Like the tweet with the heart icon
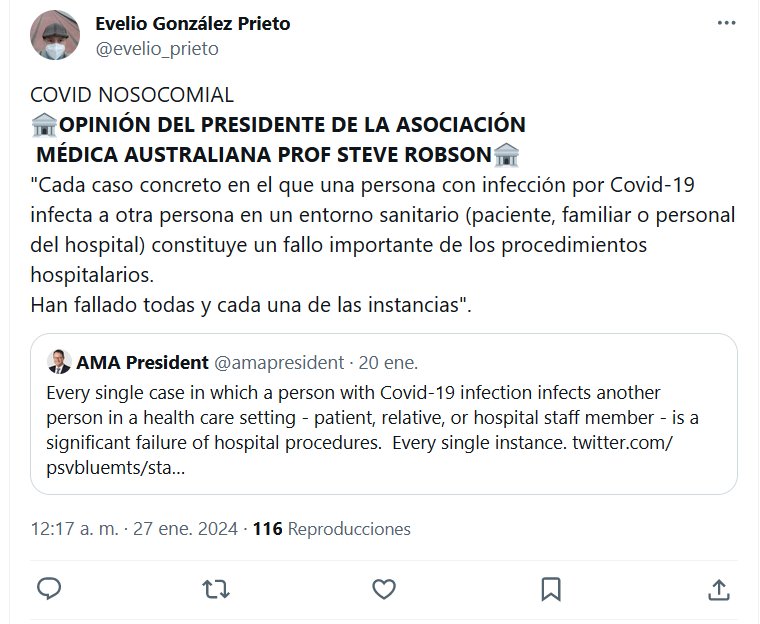 click(x=382, y=589)
